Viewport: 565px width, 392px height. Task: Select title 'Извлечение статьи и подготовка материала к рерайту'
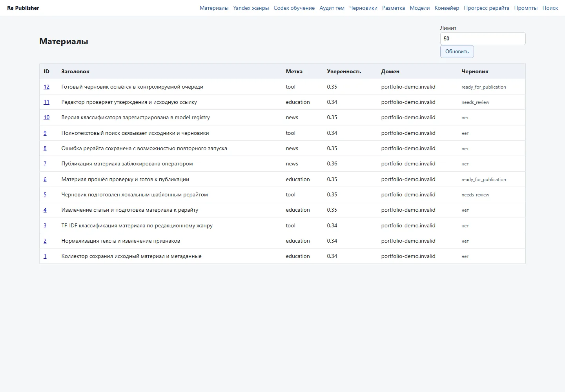click(x=130, y=210)
